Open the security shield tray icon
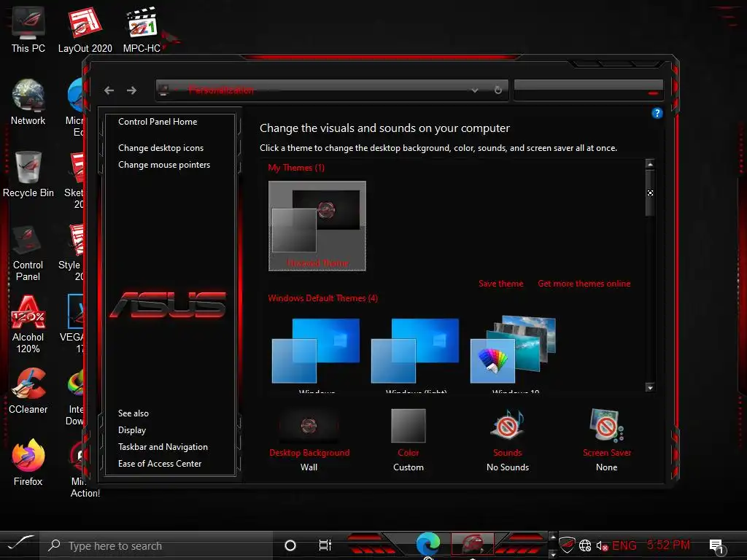Image resolution: width=747 pixels, height=560 pixels. [567, 545]
